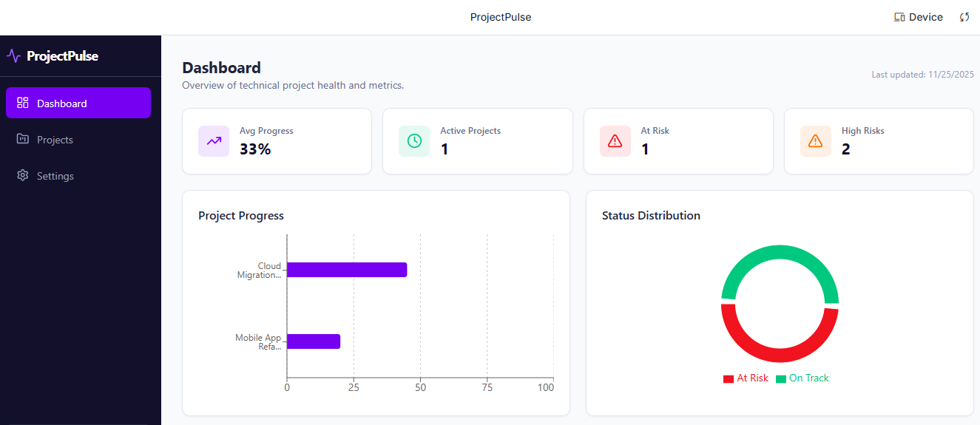This screenshot has height=425, width=980.
Task: Select the Mobile App Refa... progress bar
Action: coord(314,341)
